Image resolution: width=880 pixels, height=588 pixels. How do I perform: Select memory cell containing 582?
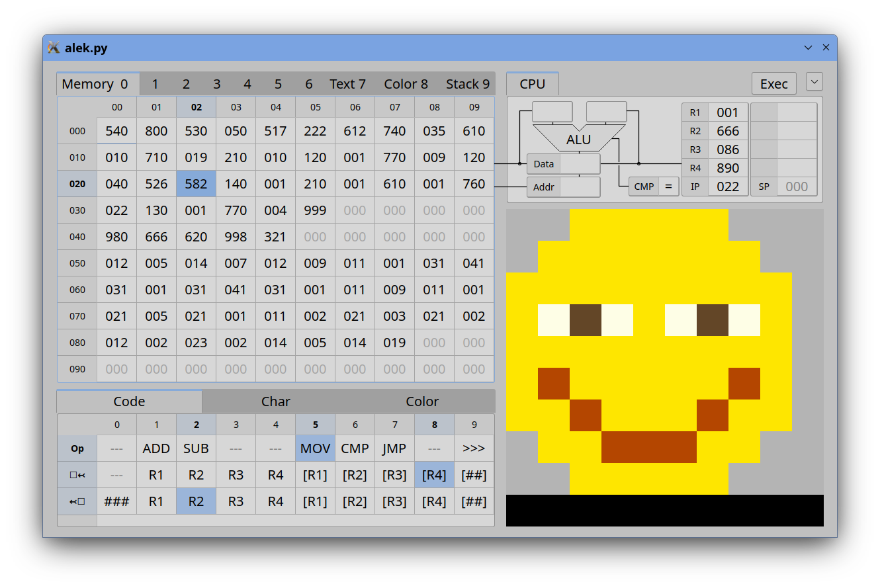[196, 184]
